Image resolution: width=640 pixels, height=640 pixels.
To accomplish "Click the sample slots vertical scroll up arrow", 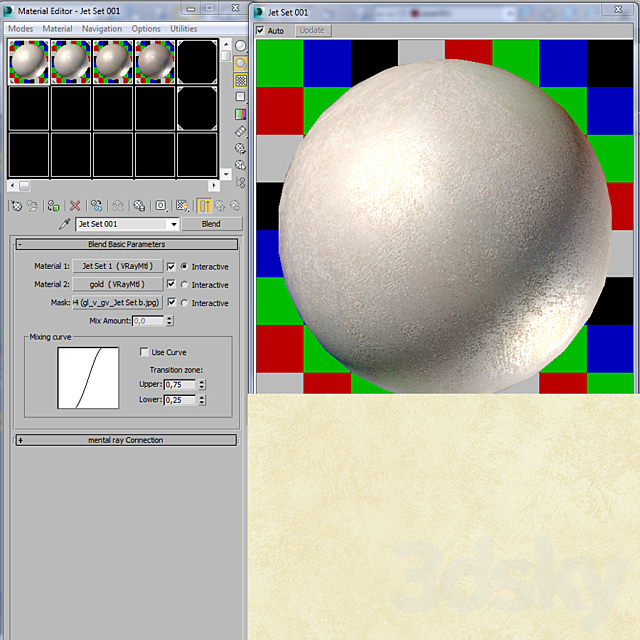I will [x=226, y=44].
